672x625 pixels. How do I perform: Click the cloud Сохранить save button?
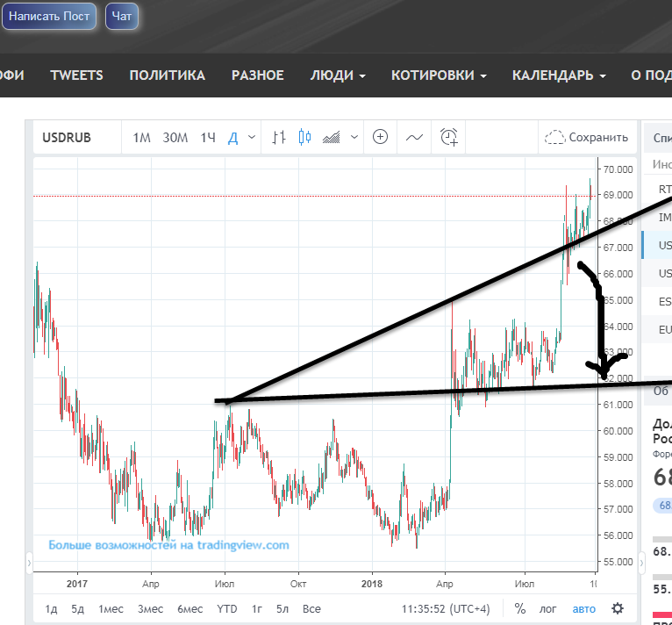[587, 137]
